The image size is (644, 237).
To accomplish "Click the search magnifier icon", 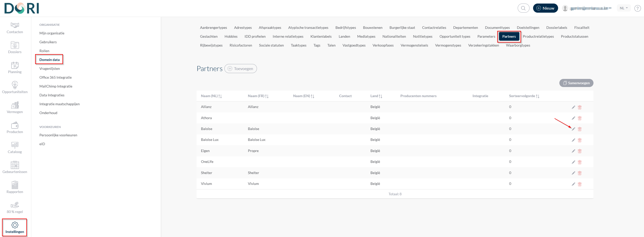I will 523,8.
